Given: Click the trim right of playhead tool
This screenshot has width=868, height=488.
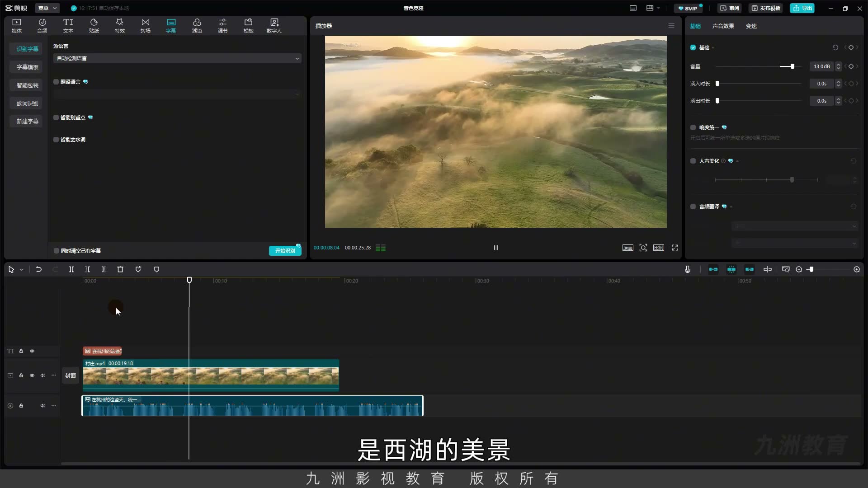Looking at the screenshot, I should 104,269.
